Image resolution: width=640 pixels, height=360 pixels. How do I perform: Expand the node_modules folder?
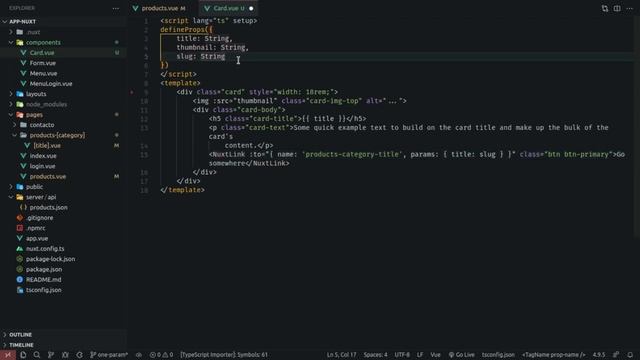63,104
